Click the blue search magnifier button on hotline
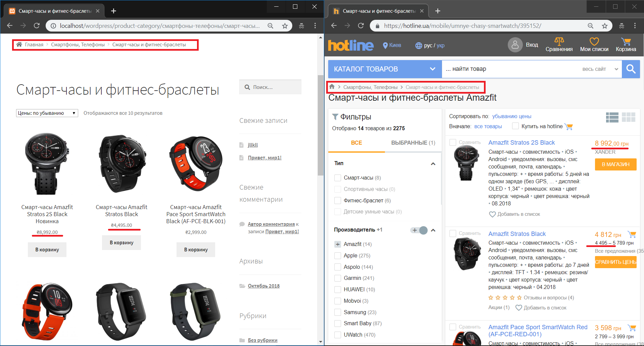 [631, 69]
